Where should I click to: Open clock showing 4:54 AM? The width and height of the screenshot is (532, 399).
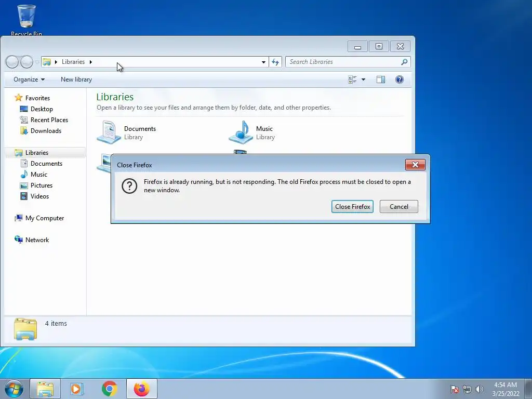tap(506, 389)
